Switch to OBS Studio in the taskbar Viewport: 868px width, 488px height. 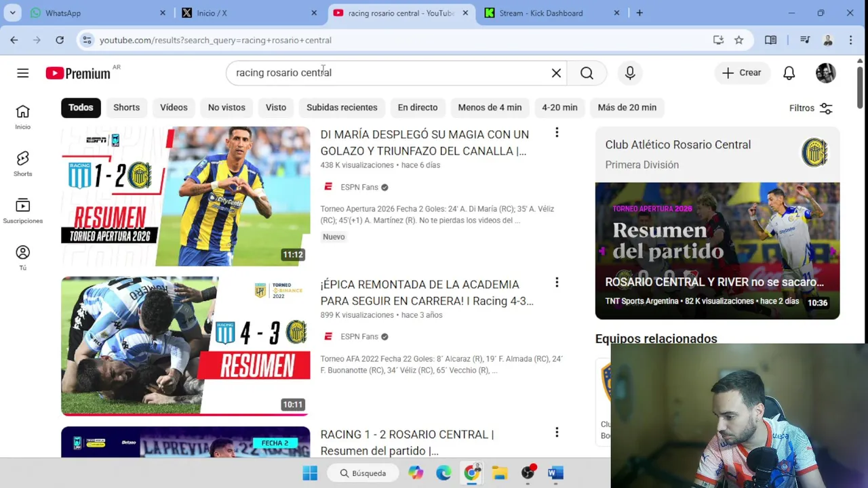point(528,473)
